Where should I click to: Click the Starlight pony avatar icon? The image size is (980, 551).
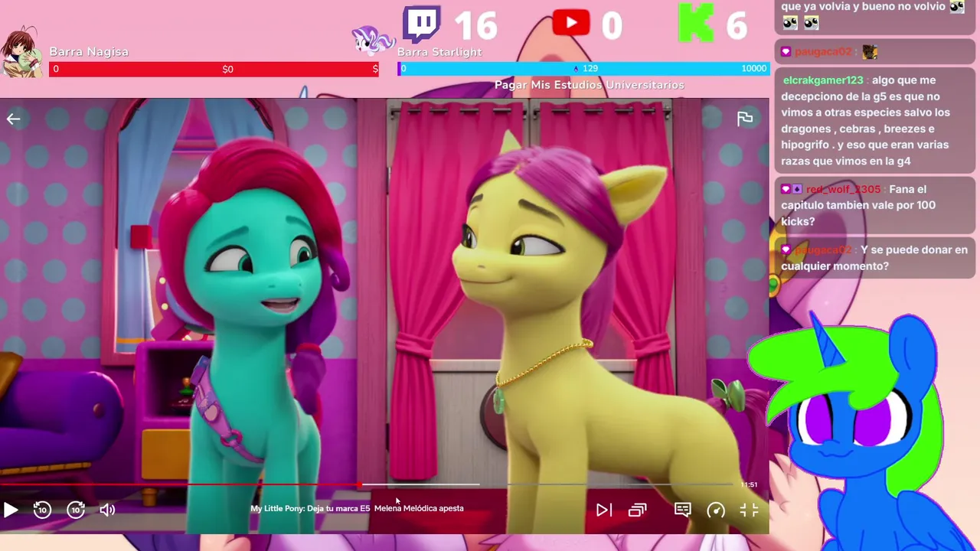[372, 40]
